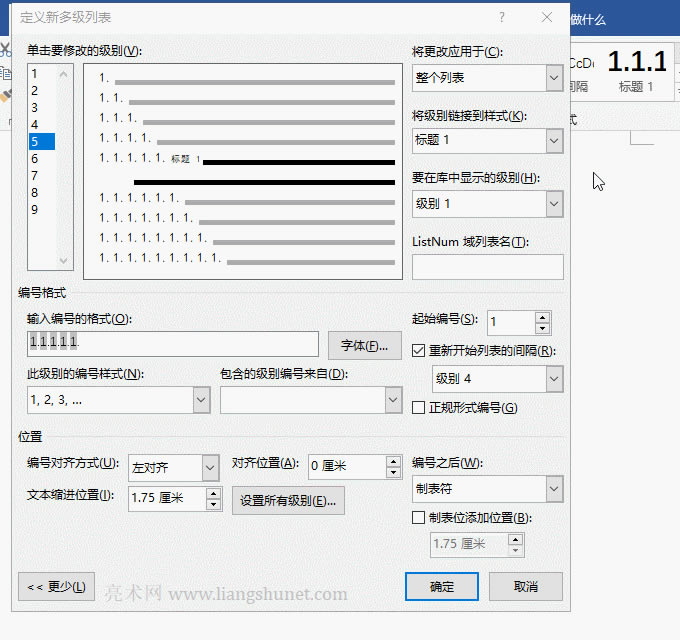Image resolution: width=680 pixels, height=640 pixels.
Task: Open 此级别的编号样式 dropdown
Action: [201, 400]
